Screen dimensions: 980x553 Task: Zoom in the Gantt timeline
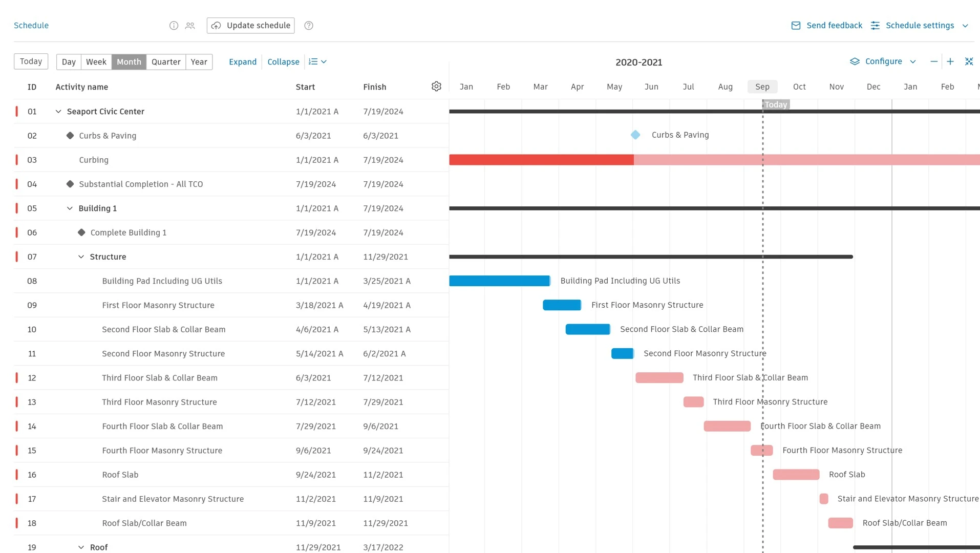(950, 61)
